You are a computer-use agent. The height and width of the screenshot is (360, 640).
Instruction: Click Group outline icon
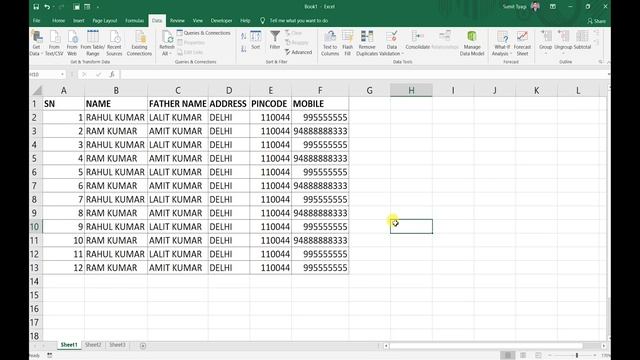[546, 41]
